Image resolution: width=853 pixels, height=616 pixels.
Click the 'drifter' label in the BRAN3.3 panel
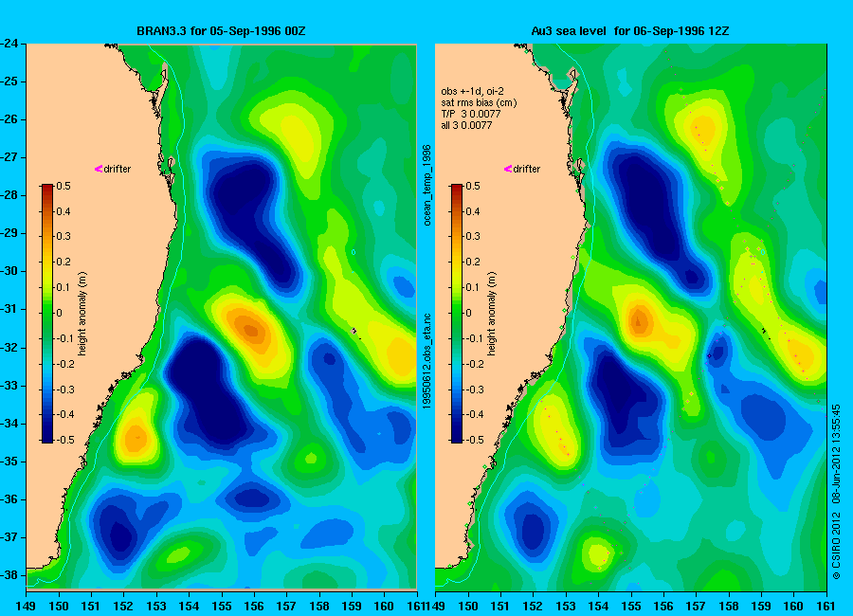(118, 169)
